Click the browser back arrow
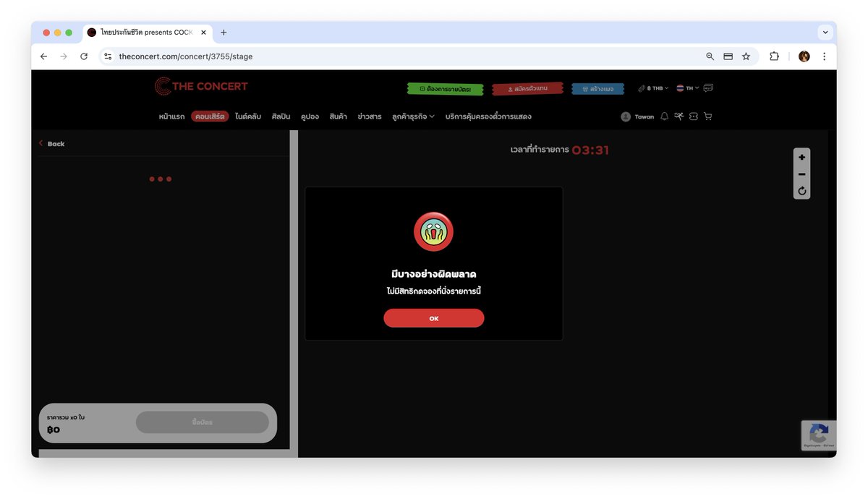The image size is (868, 499). [43, 56]
